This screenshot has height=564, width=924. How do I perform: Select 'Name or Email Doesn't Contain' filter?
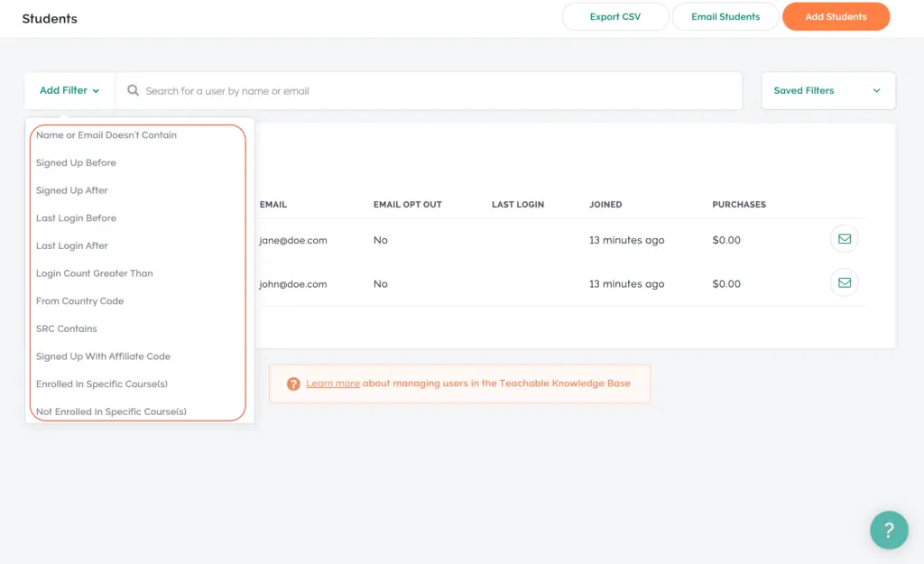[x=106, y=135]
